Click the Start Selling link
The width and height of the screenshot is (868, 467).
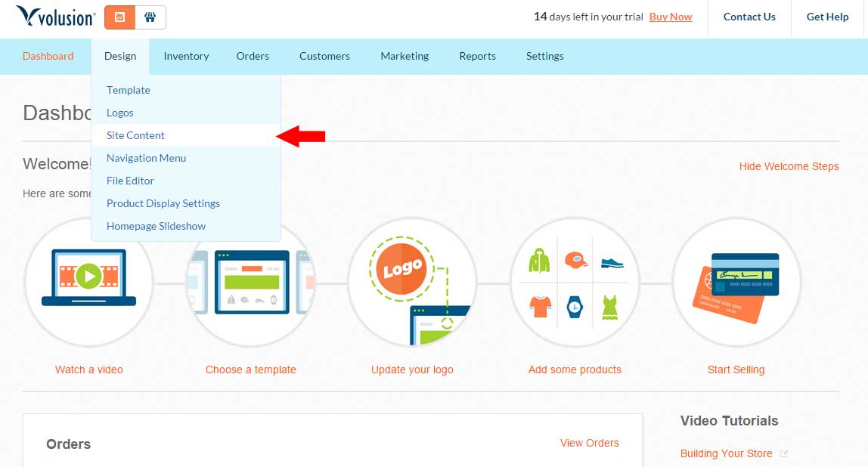[x=736, y=370]
